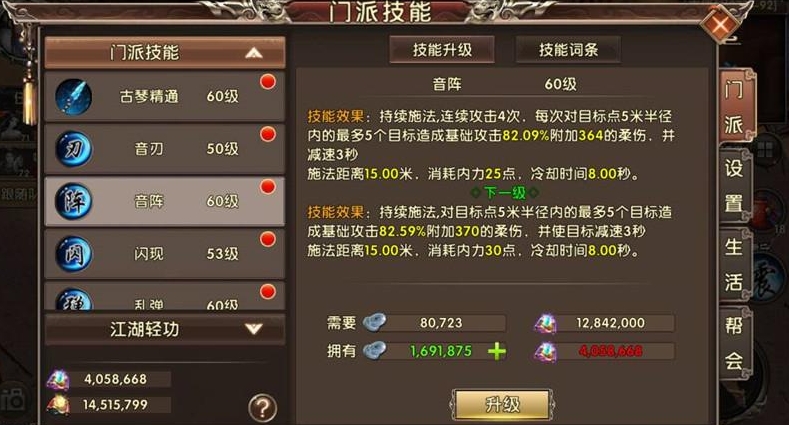Image resolution: width=789 pixels, height=425 pixels.
Task: Select the 古琴精通 skill icon
Action: coord(73,96)
